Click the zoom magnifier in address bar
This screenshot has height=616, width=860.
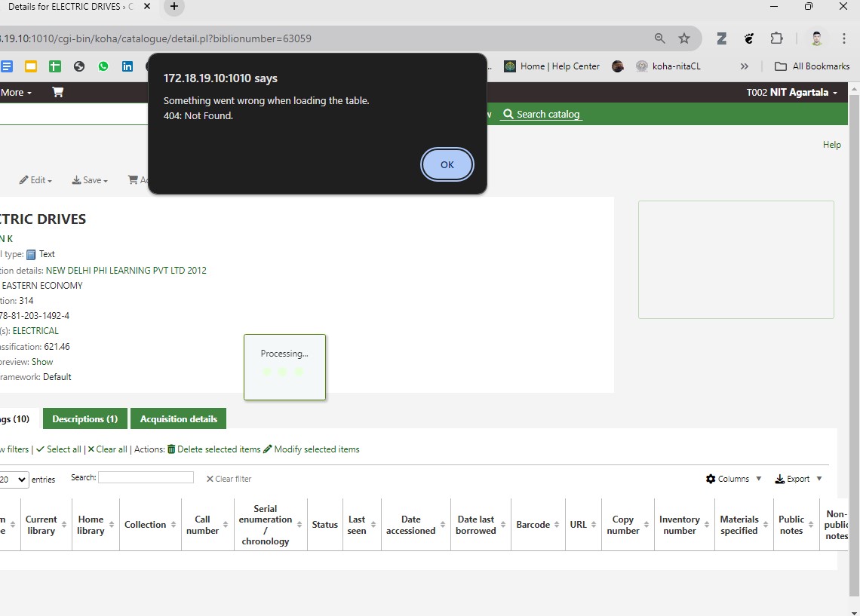click(x=660, y=38)
